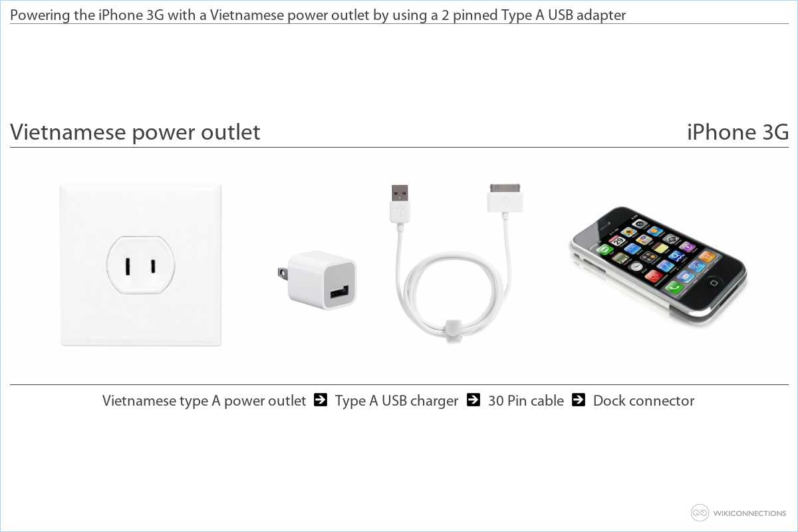Screen dimensions: 798x532
Task: Click the 'Vietnamese power outlet' heading
Action: click(135, 132)
